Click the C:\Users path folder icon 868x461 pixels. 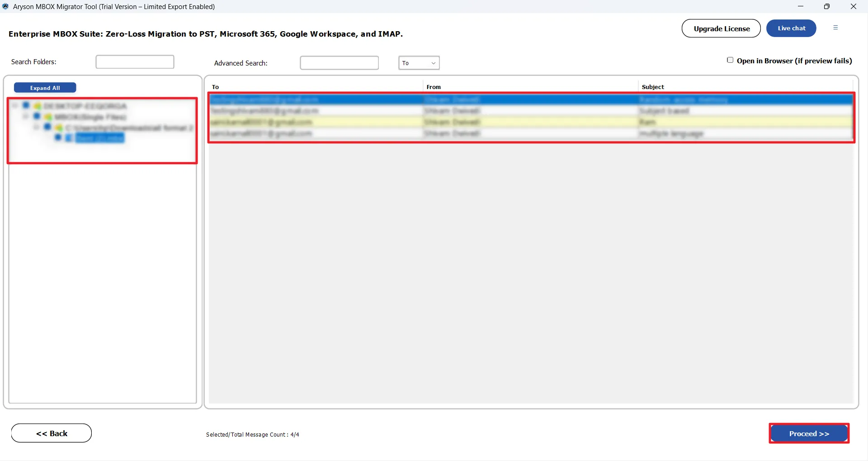click(x=59, y=128)
